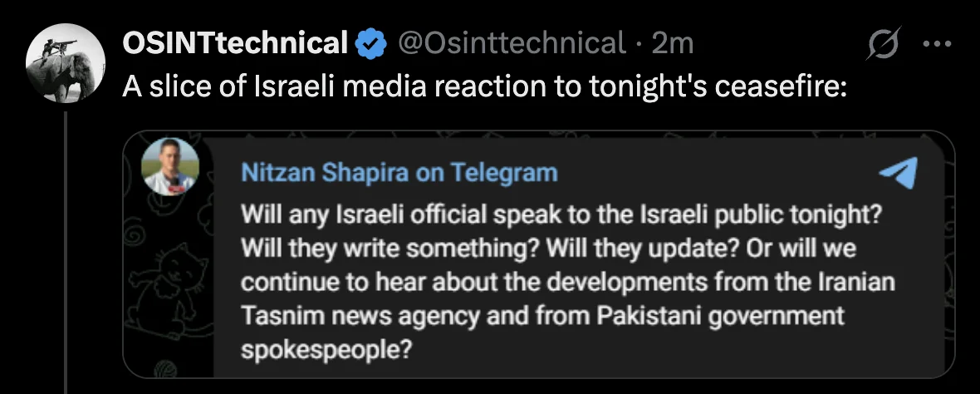The image size is (980, 394).
Task: Click the "2m" post timestamp
Action: 673,43
